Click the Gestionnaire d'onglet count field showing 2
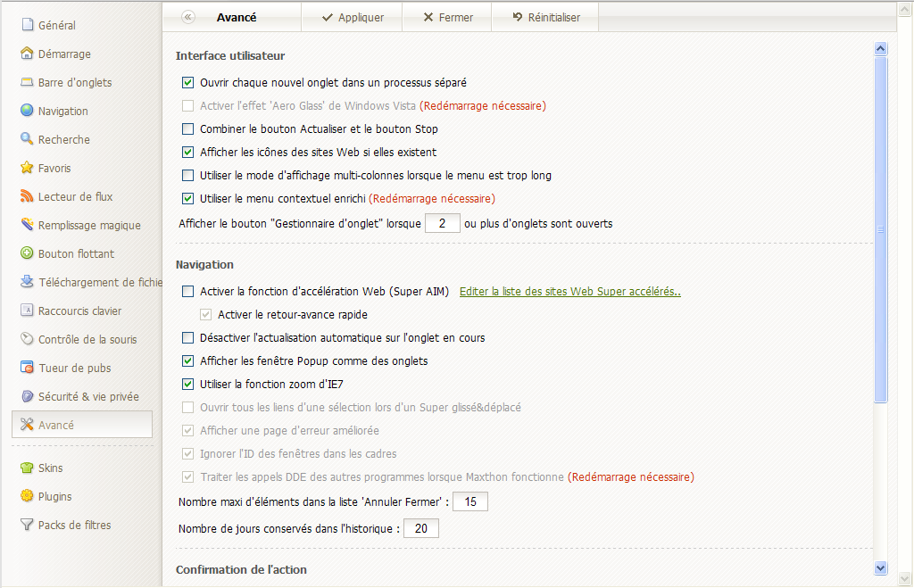The image size is (914, 588). pos(443,223)
